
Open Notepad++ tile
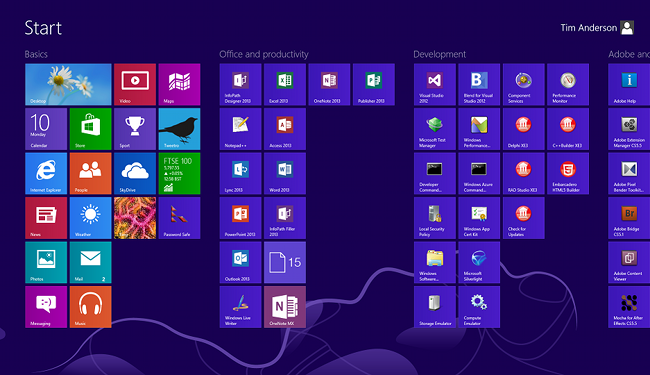[x=240, y=129]
